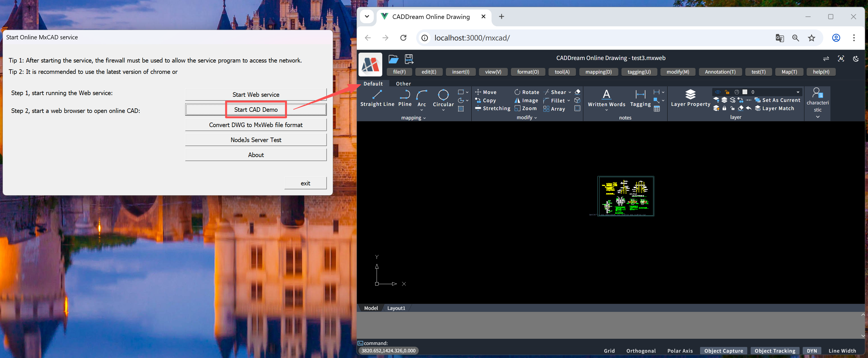
Task: Toggle the Grid display
Action: (x=609, y=351)
